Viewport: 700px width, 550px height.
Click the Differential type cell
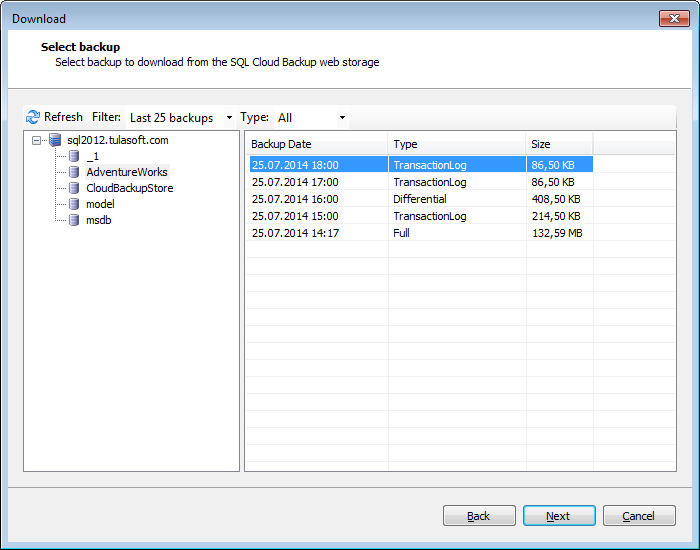[x=420, y=199]
